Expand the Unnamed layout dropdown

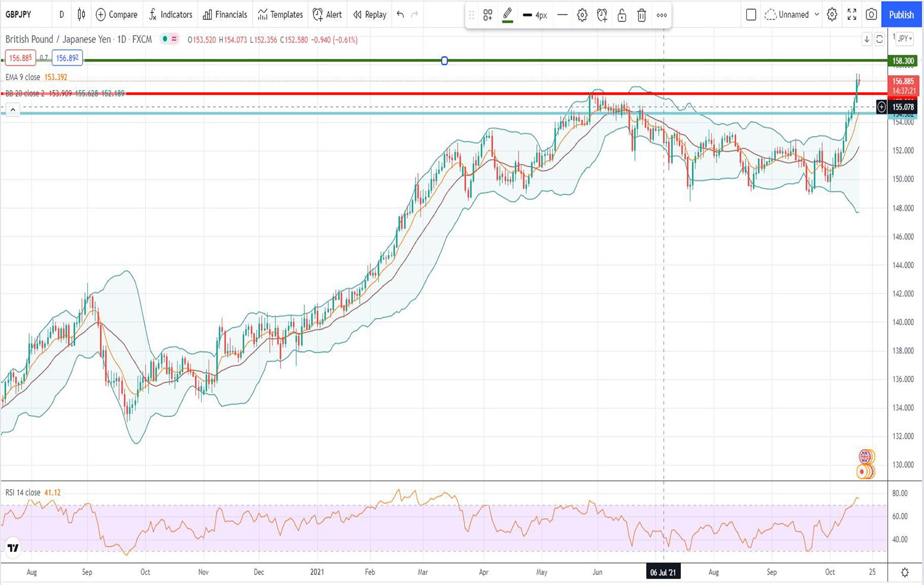click(x=816, y=15)
